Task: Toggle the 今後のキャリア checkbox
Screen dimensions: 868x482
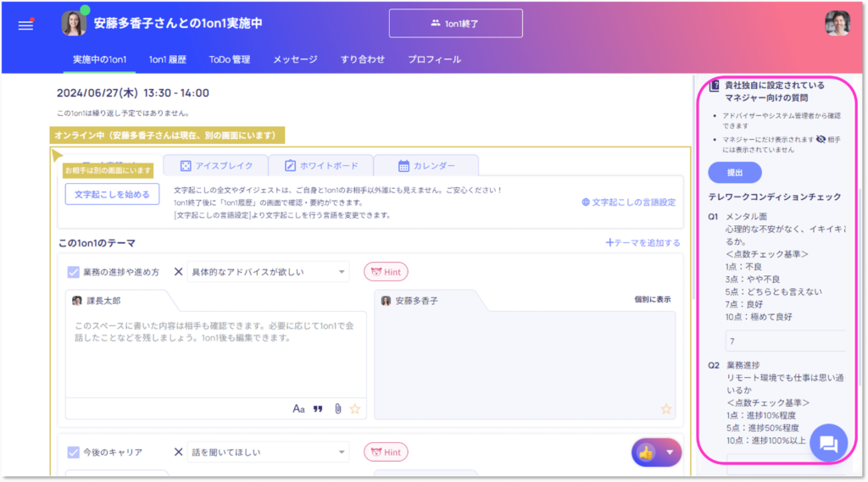Action: 73,452
